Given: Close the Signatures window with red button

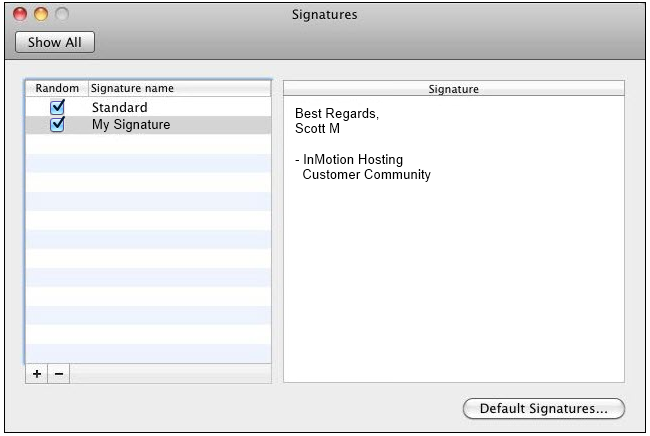Looking at the screenshot, I should (x=20, y=15).
